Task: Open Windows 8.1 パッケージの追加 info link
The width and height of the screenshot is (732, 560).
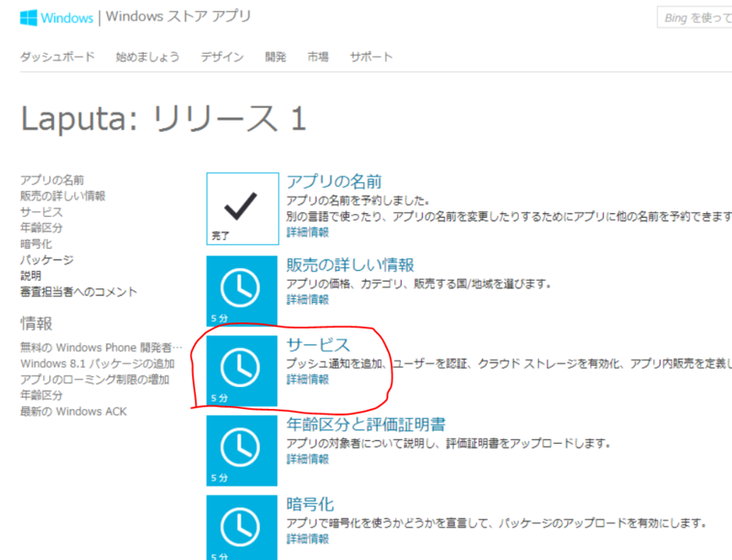Action: click(97, 363)
